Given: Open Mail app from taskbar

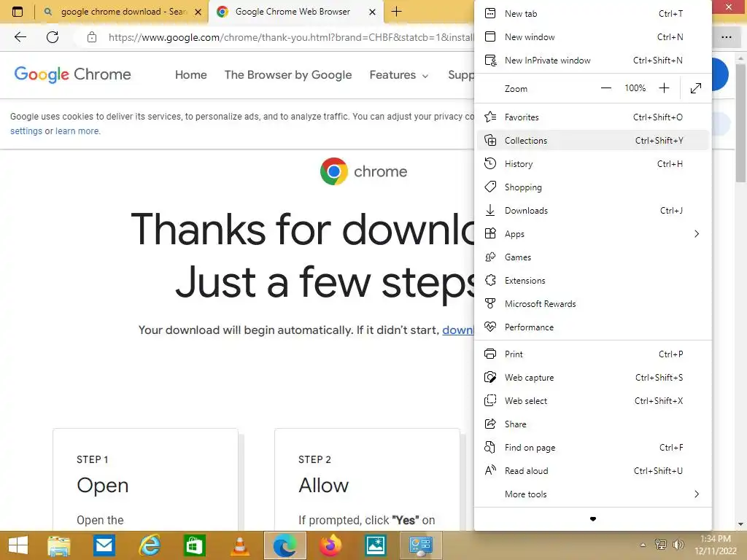Looking at the screenshot, I should pos(104,545).
